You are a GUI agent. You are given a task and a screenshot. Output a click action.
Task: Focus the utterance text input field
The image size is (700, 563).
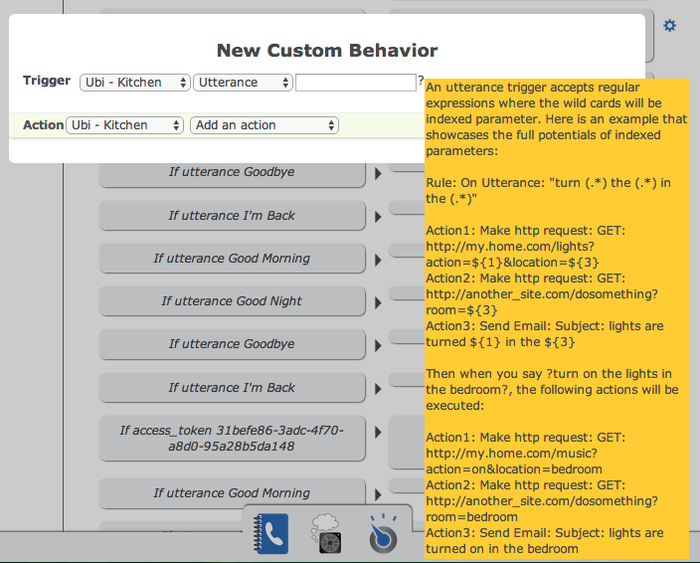point(356,83)
